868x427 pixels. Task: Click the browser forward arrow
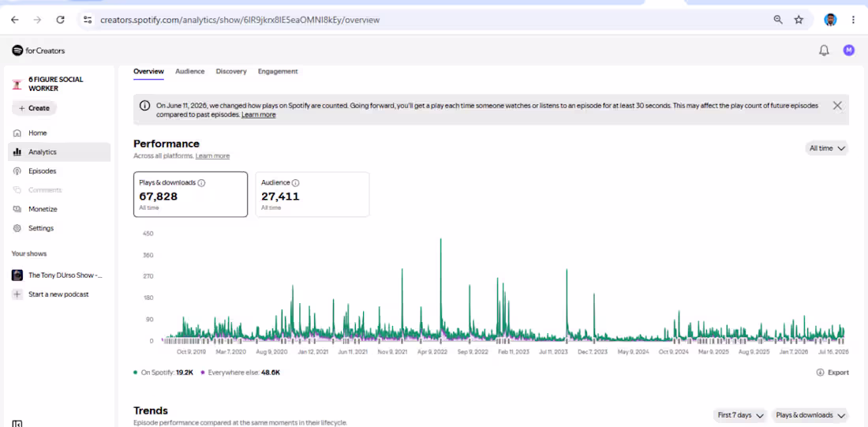coord(37,20)
